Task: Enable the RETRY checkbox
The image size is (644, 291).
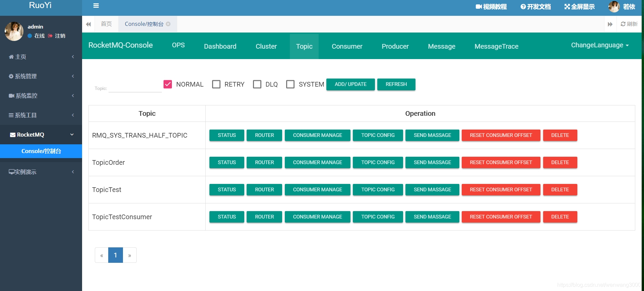Action: coord(216,84)
